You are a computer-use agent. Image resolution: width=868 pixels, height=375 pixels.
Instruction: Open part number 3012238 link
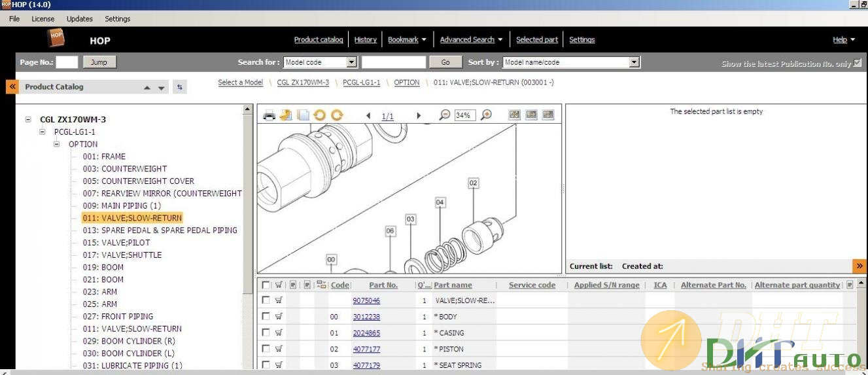(x=366, y=317)
